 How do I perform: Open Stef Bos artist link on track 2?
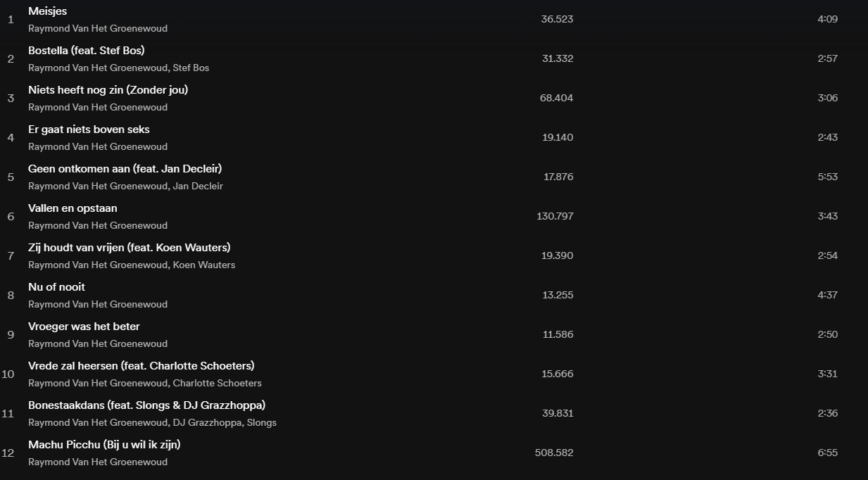(x=191, y=68)
